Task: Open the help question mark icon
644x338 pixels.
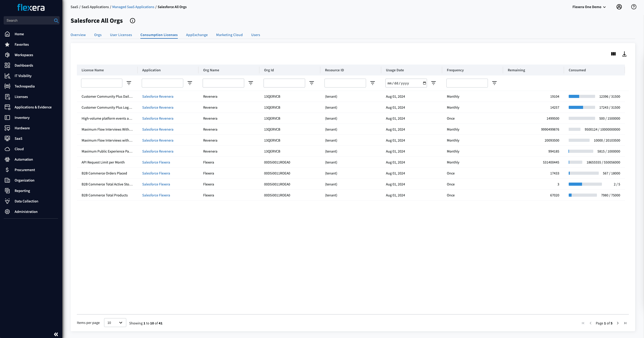Action: pyautogui.click(x=634, y=7)
